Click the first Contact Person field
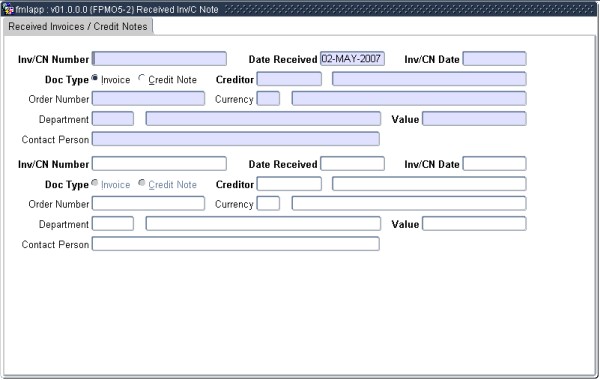The image size is (600, 380). [x=236, y=139]
